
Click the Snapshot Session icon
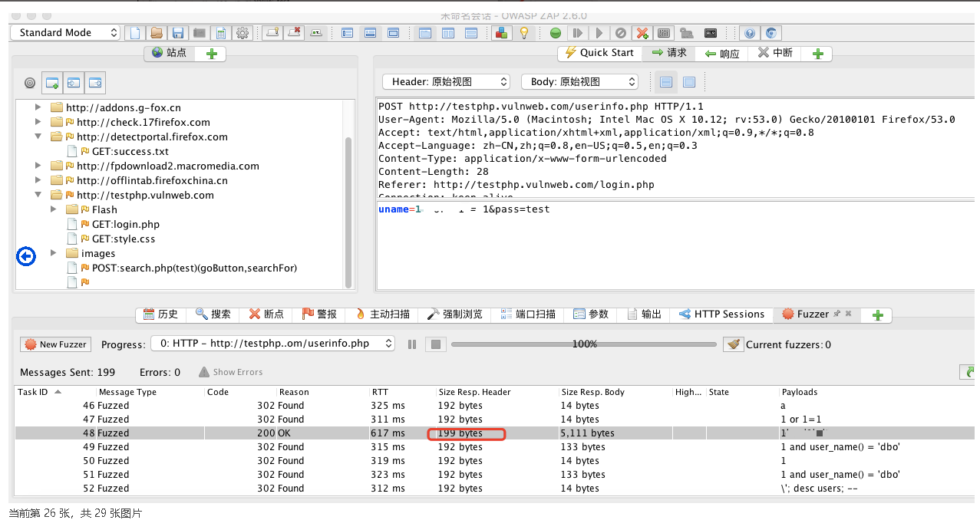[x=200, y=33]
